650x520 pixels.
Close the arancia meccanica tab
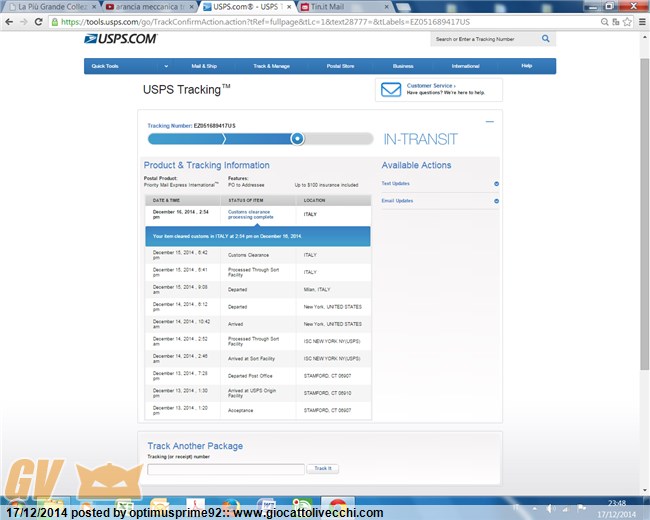click(192, 7)
